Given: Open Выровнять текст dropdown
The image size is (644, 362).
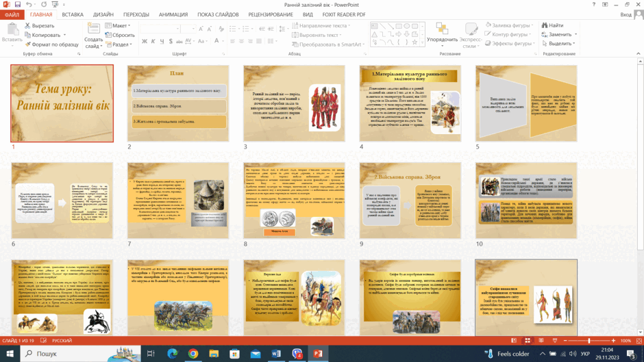Looking at the screenshot, I should click(x=317, y=35).
